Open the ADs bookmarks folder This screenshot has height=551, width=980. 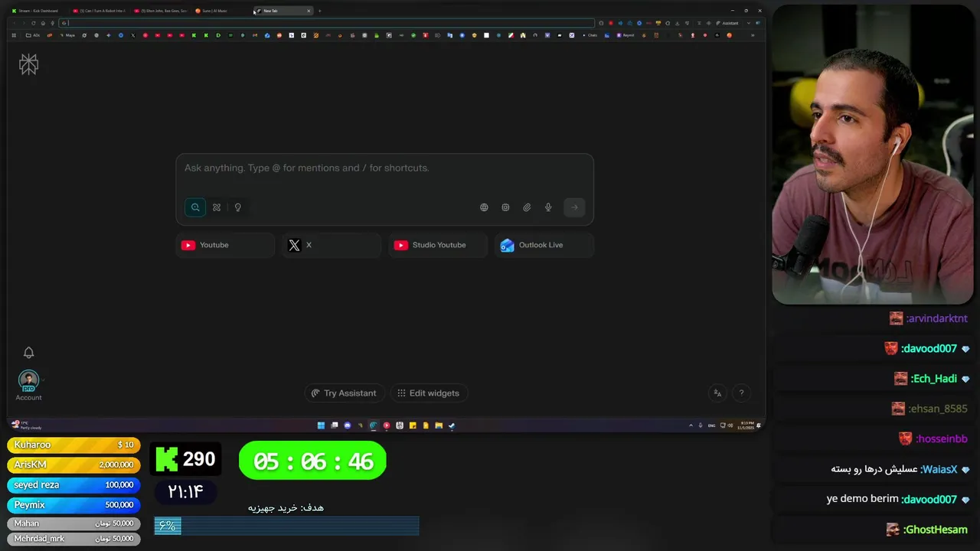click(x=33, y=35)
